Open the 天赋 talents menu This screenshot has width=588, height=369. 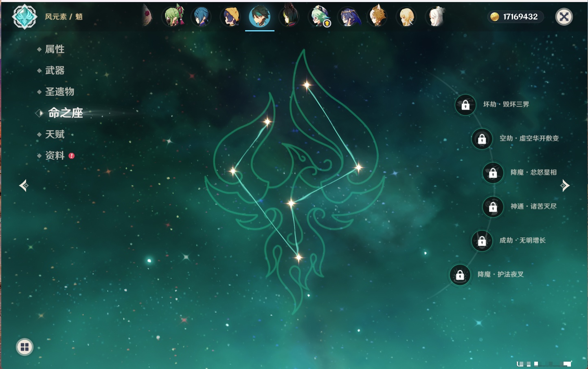(55, 134)
